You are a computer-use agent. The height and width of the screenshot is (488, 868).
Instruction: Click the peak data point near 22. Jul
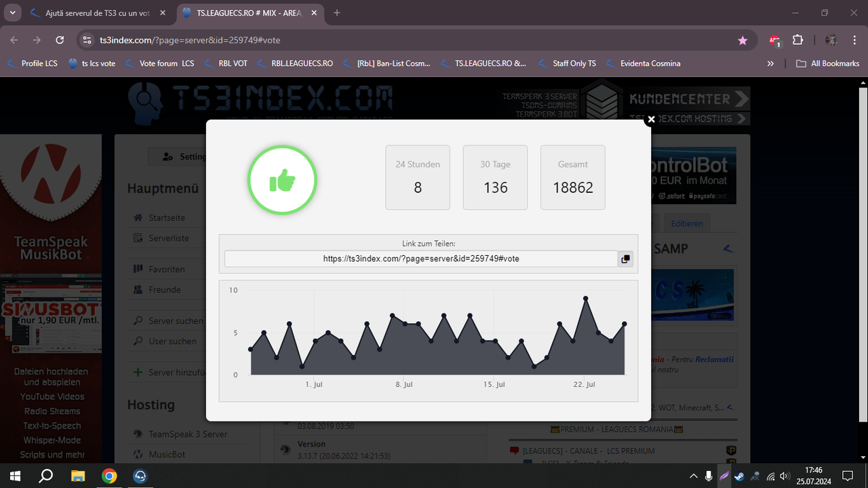[x=586, y=299]
